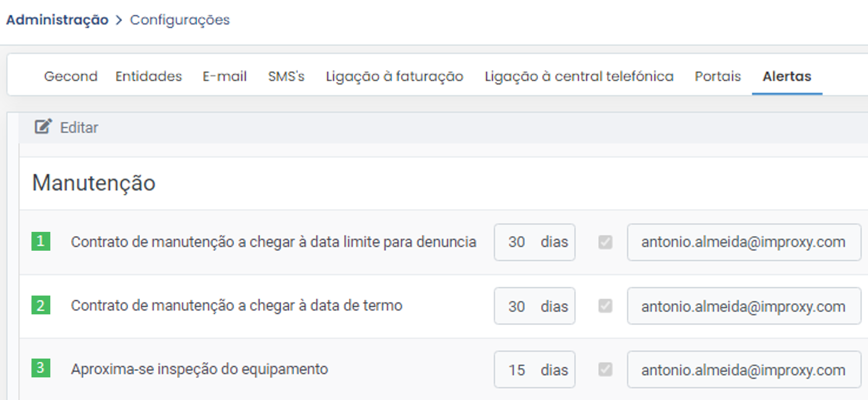The height and width of the screenshot is (400, 868).
Task: Toggle checkbox for contract end date alert
Action: (x=605, y=306)
